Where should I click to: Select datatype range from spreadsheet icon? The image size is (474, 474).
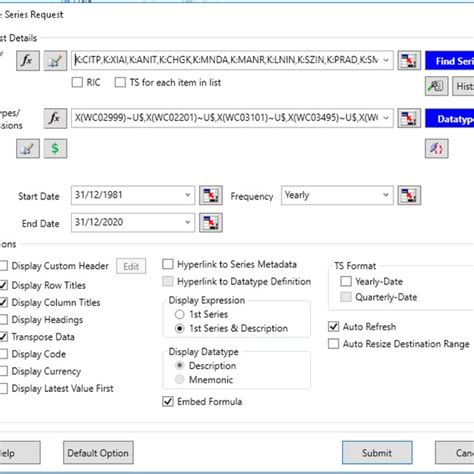coord(409,118)
